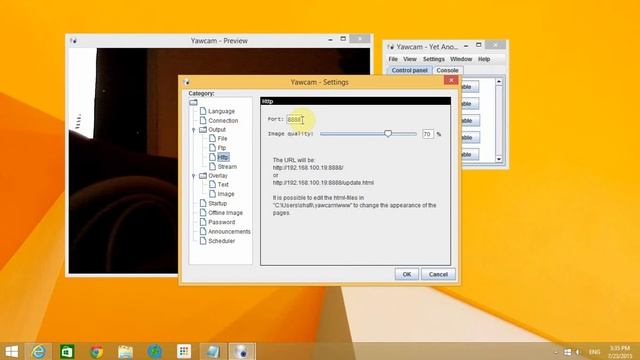Collapse the Output tree node
Screen dimensions: 640x360
click(193, 130)
